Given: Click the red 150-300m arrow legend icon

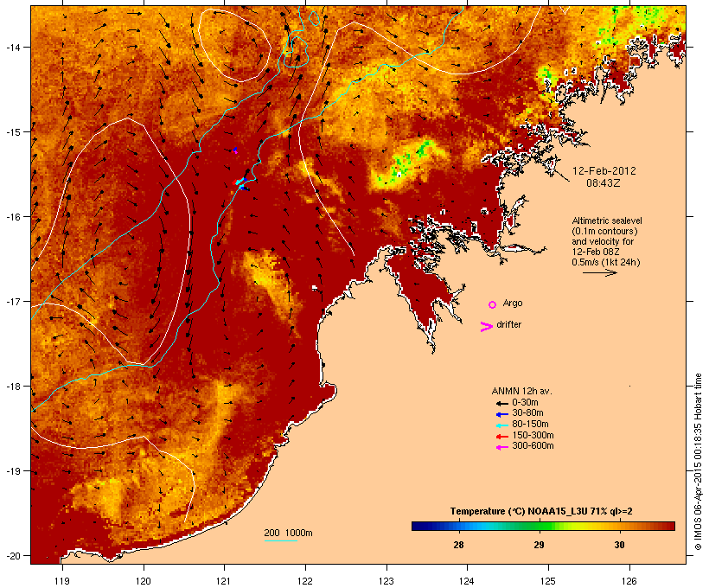Looking at the screenshot, I should (501, 437).
